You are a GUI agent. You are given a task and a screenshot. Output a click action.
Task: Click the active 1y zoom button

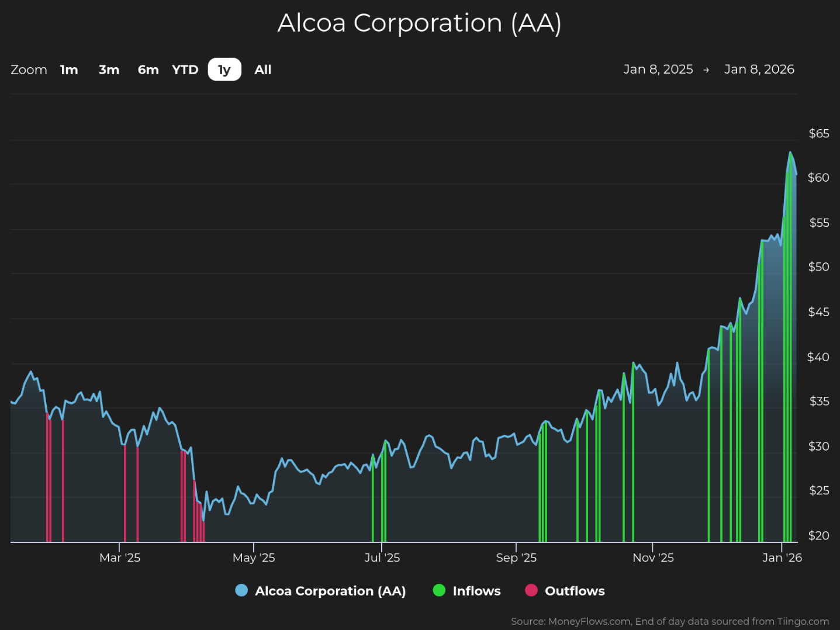click(x=224, y=70)
